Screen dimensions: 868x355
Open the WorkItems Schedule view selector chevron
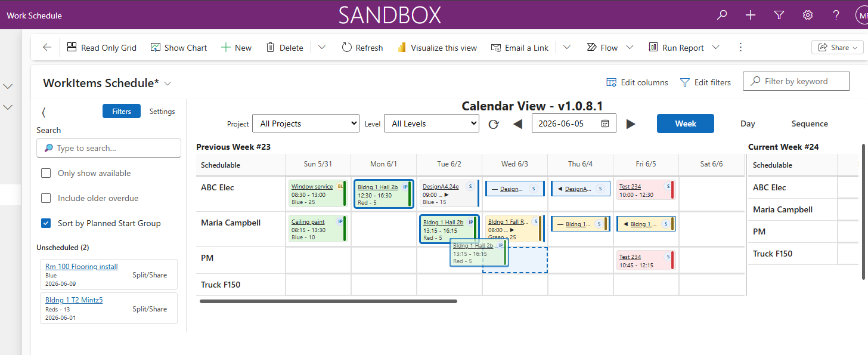pyautogui.click(x=168, y=84)
